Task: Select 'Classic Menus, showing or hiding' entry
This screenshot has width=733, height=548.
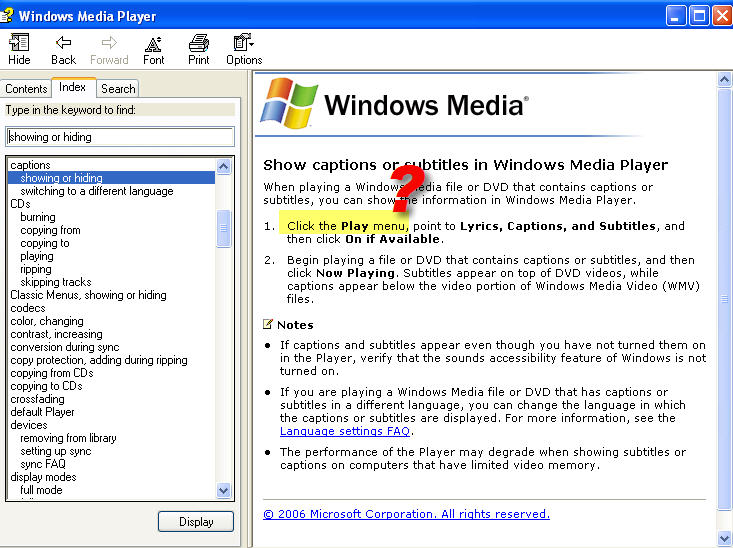Action: [x=88, y=295]
